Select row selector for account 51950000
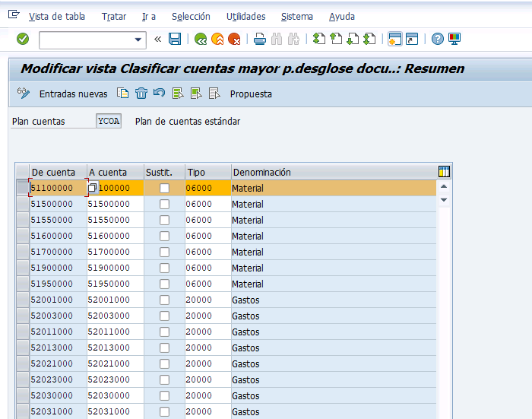This screenshot has width=532, height=419. click(23, 284)
